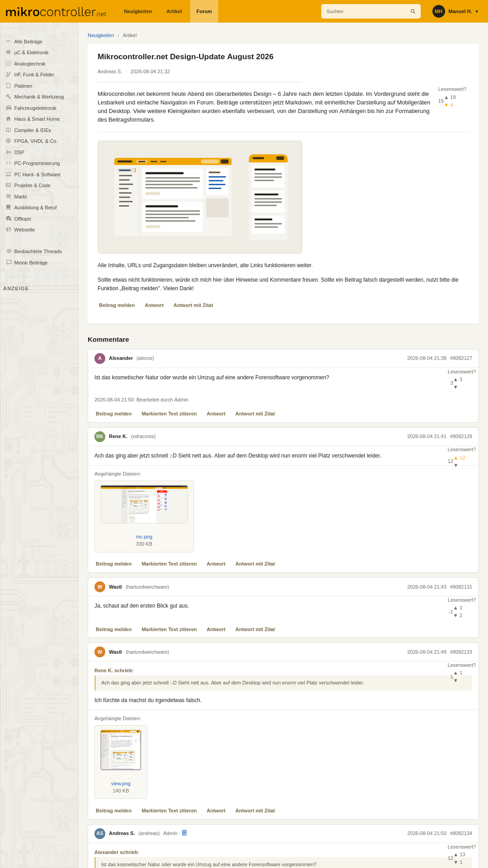The height and width of the screenshot is (868, 488).
Task: Click the Compiler & IDEs icon
Action: [x=8, y=130]
